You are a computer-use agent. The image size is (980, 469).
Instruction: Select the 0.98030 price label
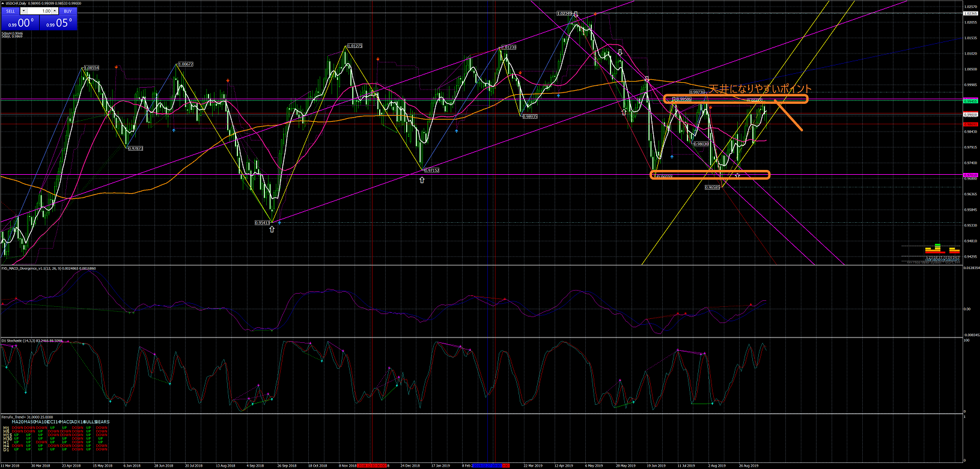701,144
